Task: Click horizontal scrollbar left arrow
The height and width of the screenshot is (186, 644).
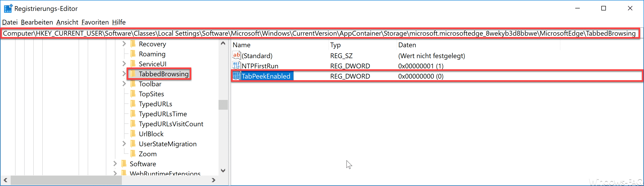Action: click(5, 180)
